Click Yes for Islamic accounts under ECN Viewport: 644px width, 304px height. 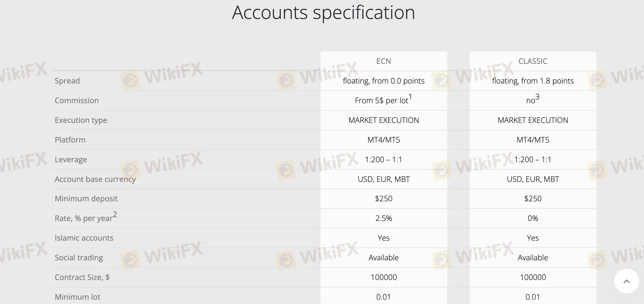[384, 238]
